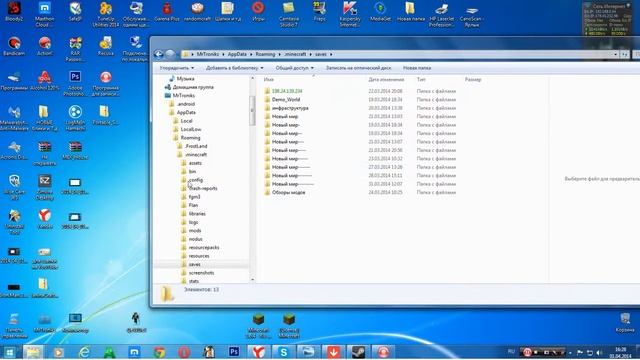Click the taskbar clock showing date

620,353
